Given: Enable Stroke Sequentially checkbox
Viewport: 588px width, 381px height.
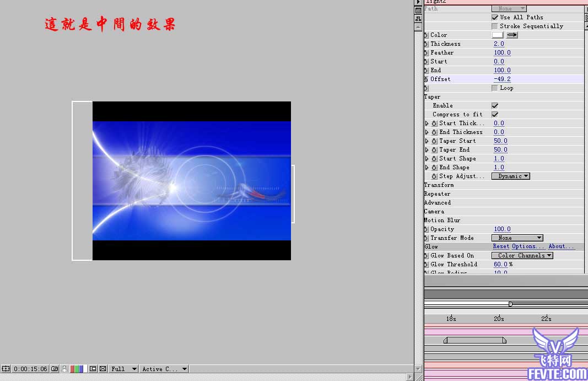Looking at the screenshot, I should (495, 26).
